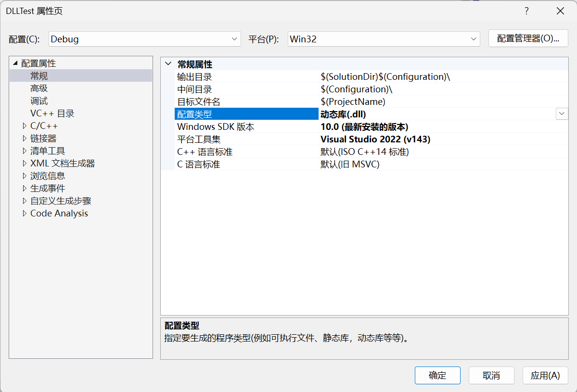Select the 链接器 tree item label

43,138
